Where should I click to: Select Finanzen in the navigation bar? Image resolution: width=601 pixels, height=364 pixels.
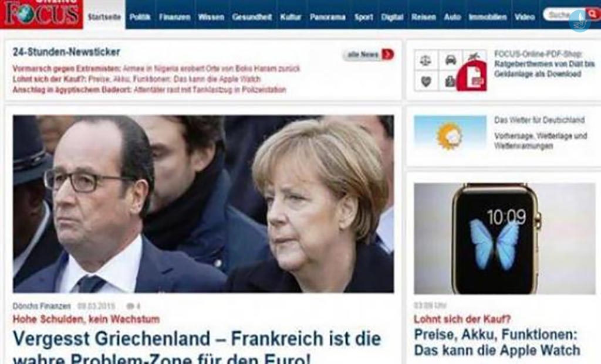[175, 17]
